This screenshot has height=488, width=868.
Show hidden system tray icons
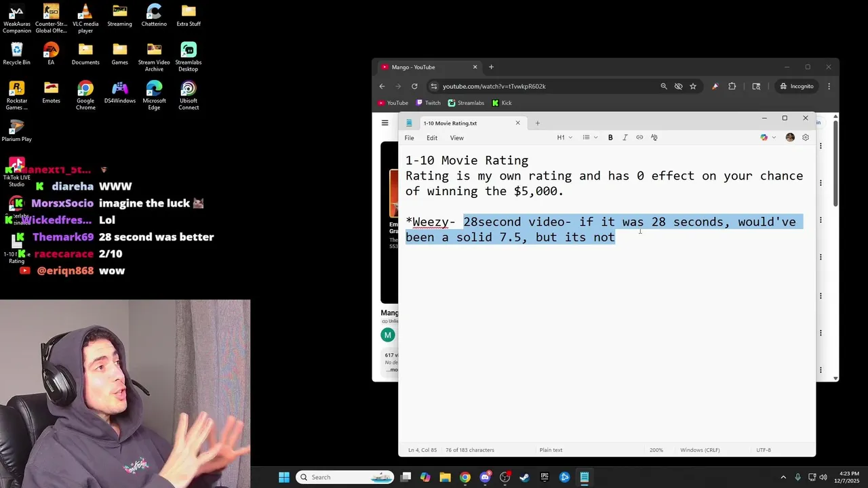[x=783, y=477]
